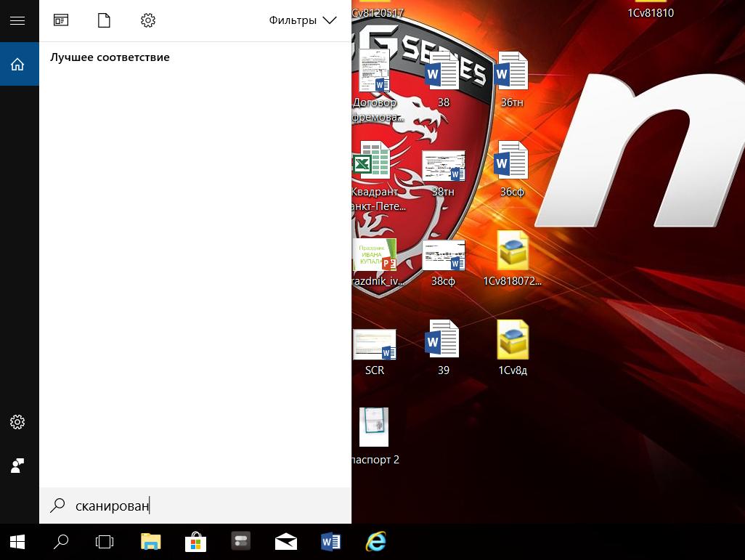Filter search results by apps icon
This screenshot has width=745, height=560.
[61, 20]
